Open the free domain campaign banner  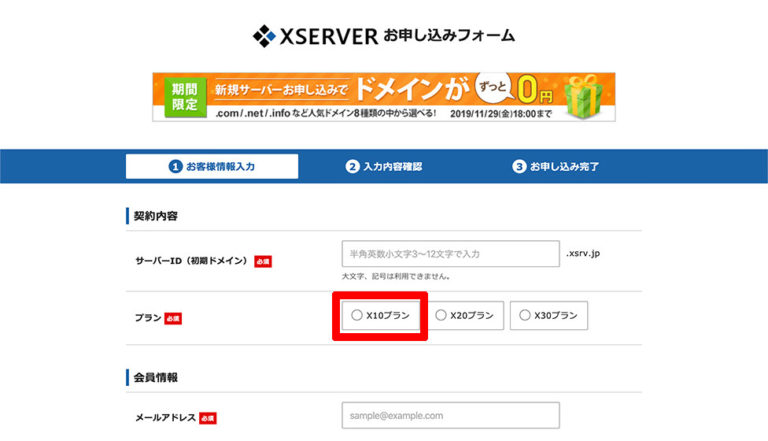click(x=384, y=97)
